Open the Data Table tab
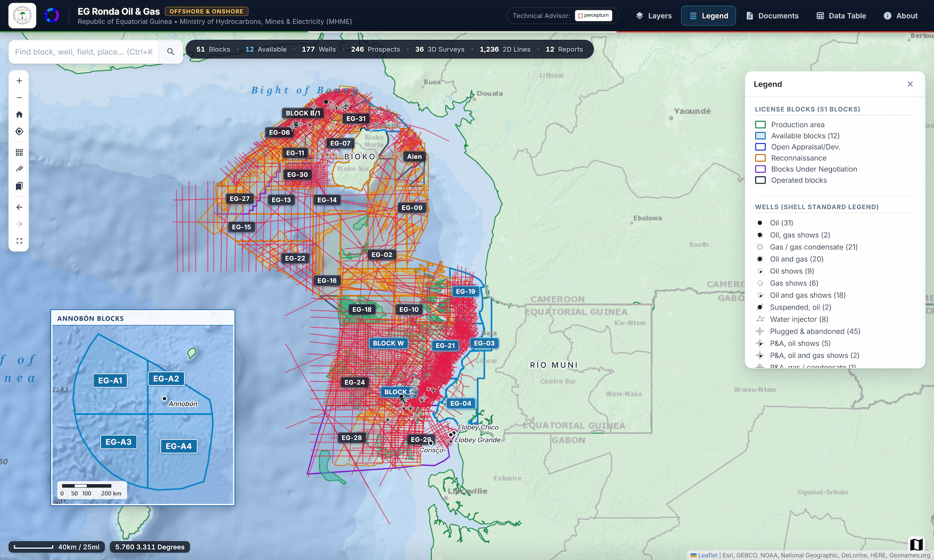Image resolution: width=934 pixels, height=560 pixels. [x=841, y=16]
